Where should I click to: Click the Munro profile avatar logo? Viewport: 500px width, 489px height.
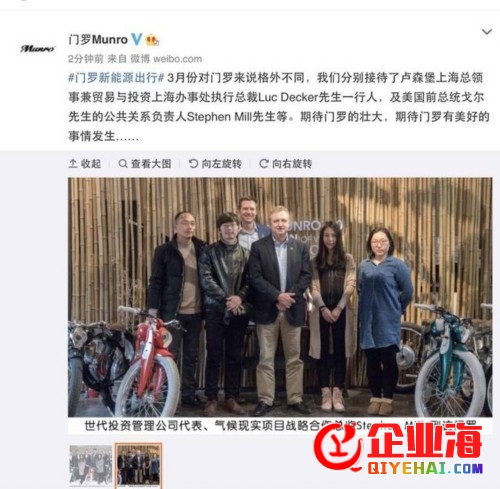coord(37,49)
